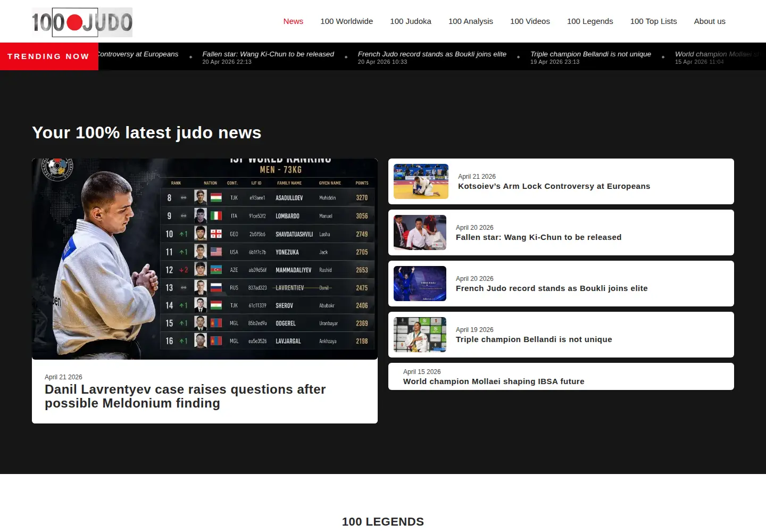Click thumbnail for Bellandi triple champion story
766x532 pixels.
420,335
